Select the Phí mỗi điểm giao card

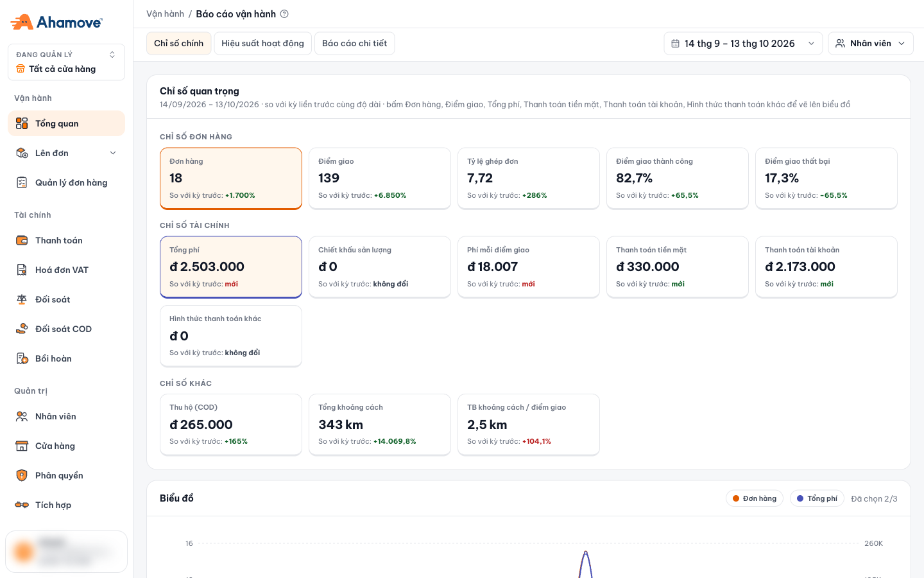529,267
